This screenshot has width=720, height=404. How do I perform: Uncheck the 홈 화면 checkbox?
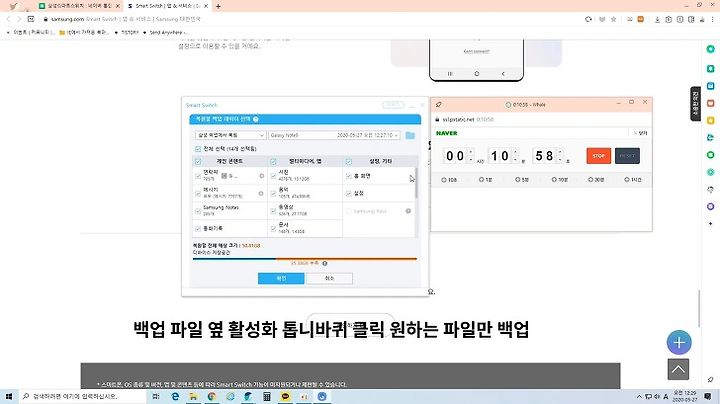click(349, 176)
